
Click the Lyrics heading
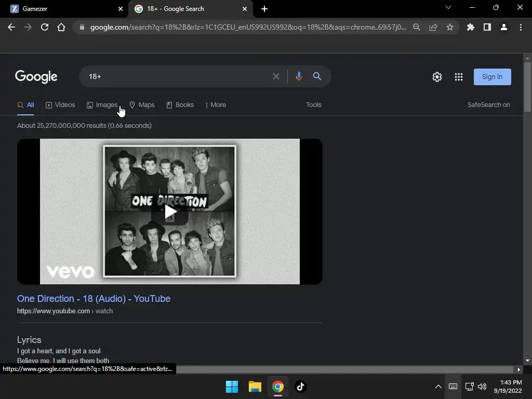(x=29, y=340)
